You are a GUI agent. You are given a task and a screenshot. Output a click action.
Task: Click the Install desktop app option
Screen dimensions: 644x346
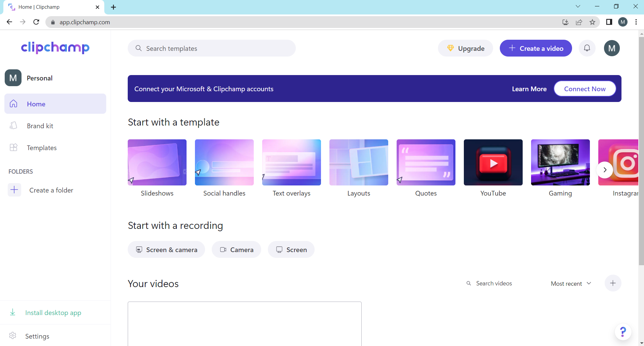tap(53, 313)
